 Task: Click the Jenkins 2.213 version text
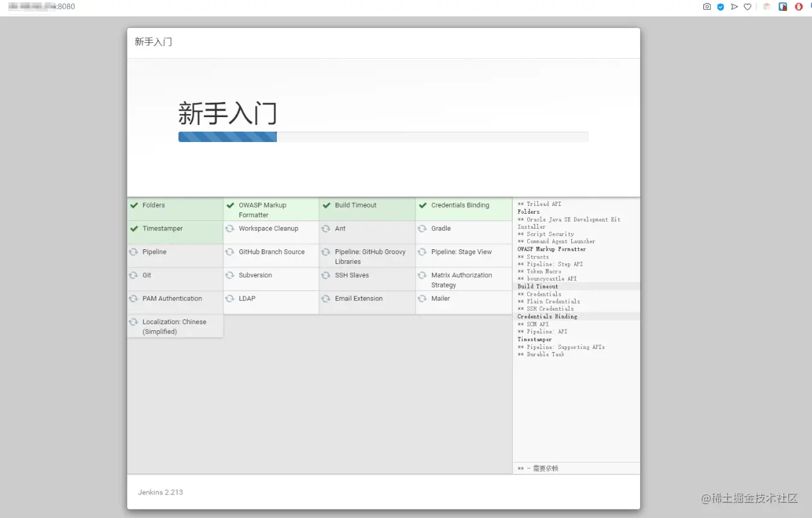[x=160, y=492]
